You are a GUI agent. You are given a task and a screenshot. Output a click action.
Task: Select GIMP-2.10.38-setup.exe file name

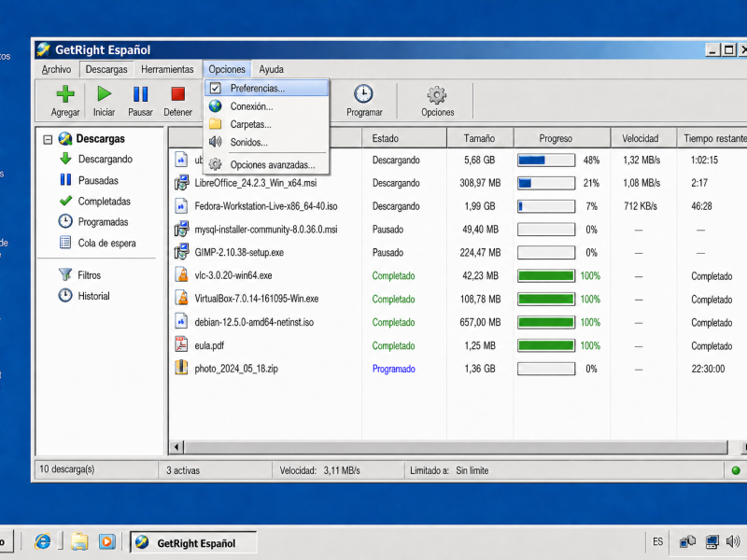tap(239, 252)
